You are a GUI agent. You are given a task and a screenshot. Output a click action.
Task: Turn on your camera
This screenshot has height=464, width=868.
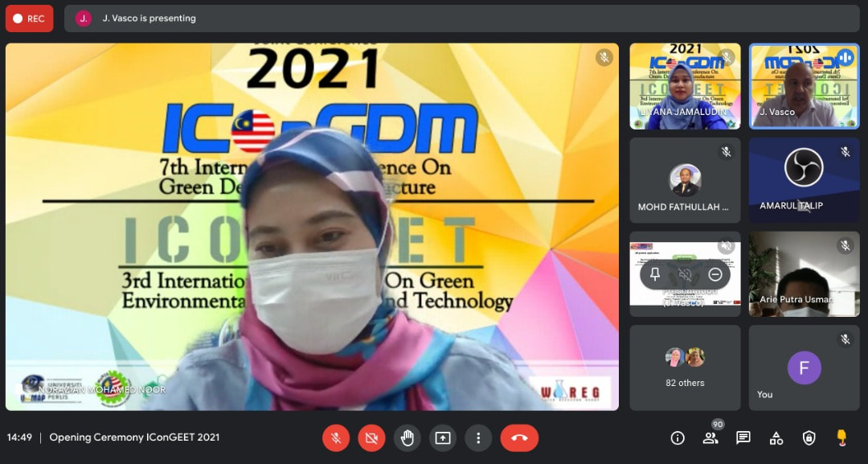(371, 437)
